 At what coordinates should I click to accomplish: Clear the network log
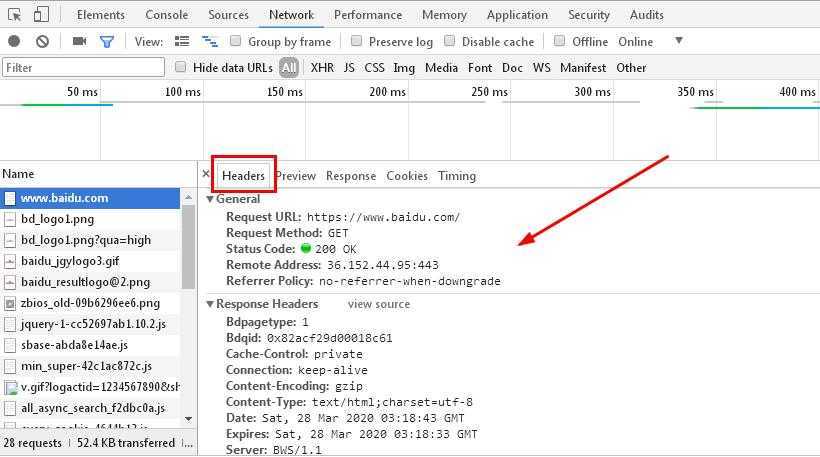coord(42,41)
